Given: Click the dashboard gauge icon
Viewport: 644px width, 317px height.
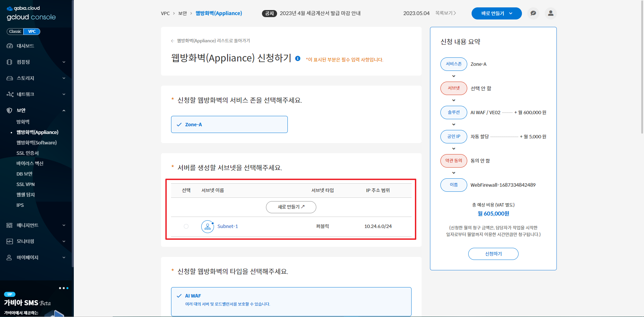Looking at the screenshot, I should [10, 46].
